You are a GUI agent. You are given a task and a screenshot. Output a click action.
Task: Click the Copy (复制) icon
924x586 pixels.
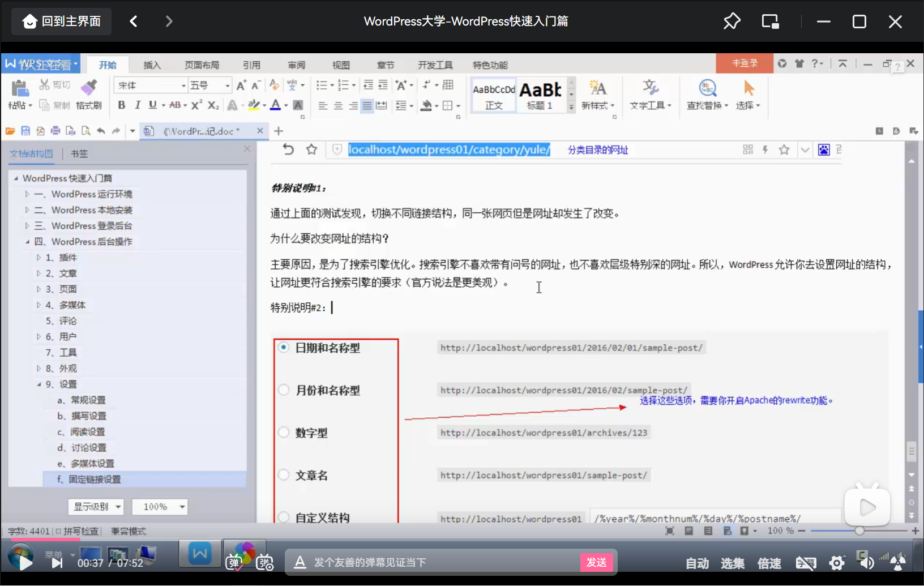pos(44,105)
